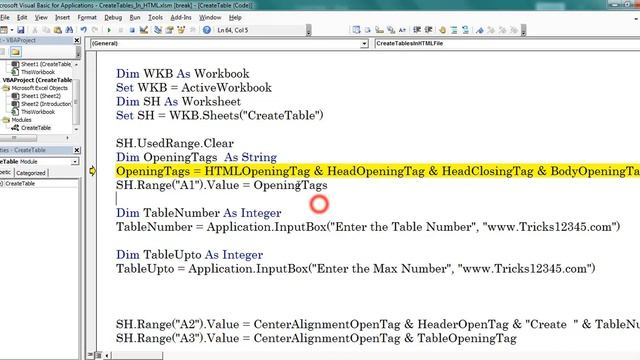Open the Run menu
The image size is (640, 360).
click(x=135, y=18)
